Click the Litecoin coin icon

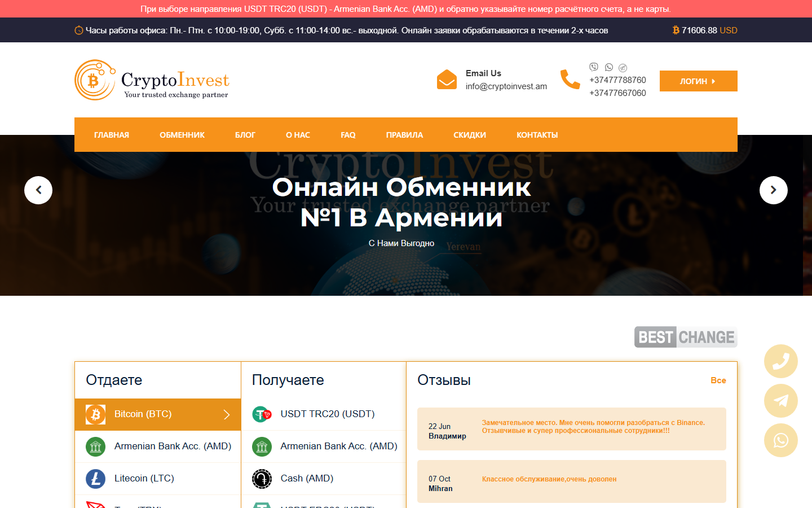96,479
